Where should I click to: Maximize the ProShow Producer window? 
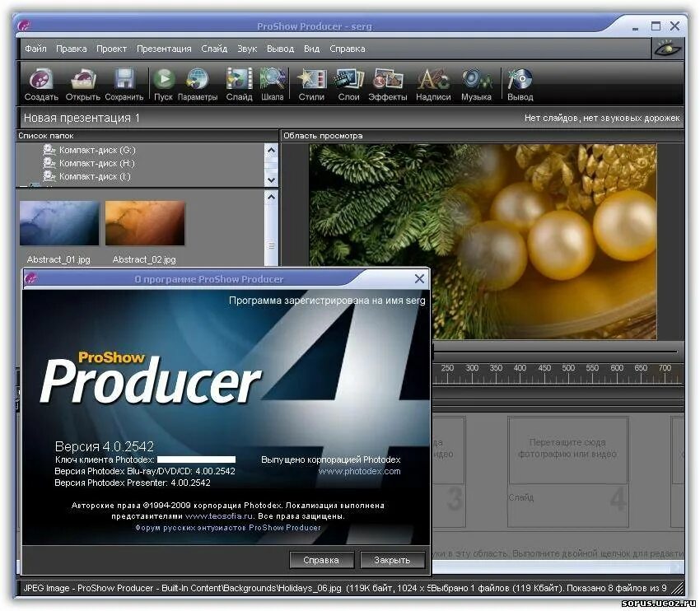click(656, 26)
